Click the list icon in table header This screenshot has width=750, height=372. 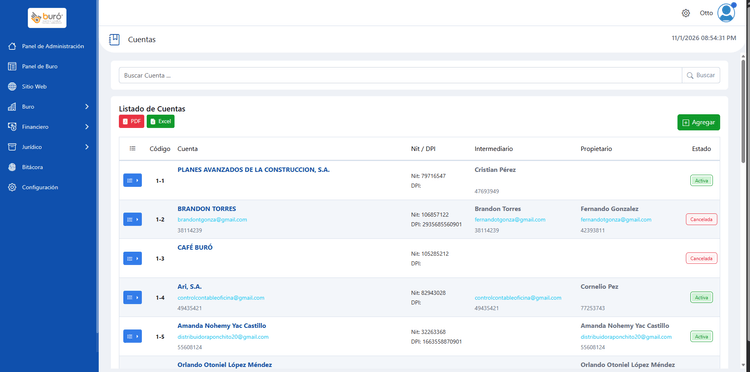tap(132, 149)
